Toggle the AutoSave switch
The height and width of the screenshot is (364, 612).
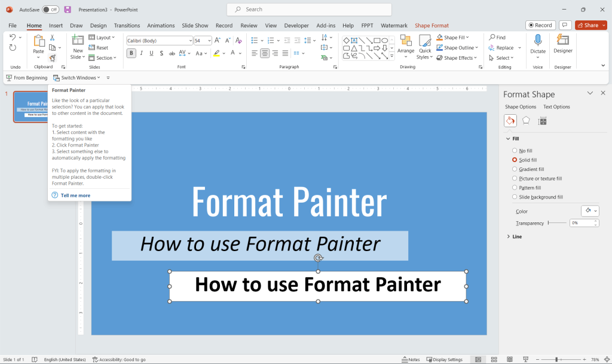[50, 10]
